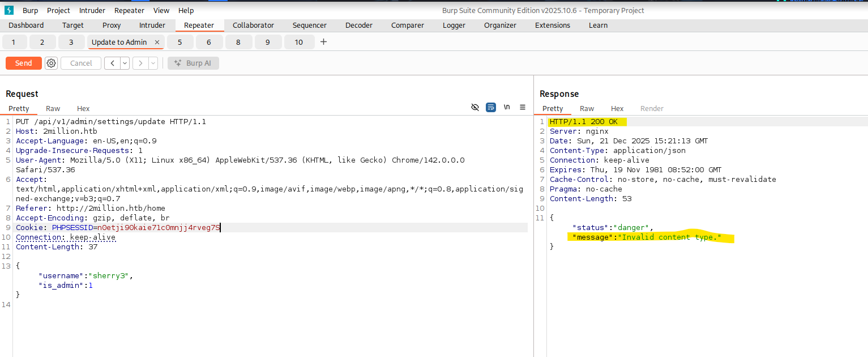The height and width of the screenshot is (357, 868).
Task: Open the Intruder menu in menu bar
Action: pyautogui.click(x=92, y=10)
